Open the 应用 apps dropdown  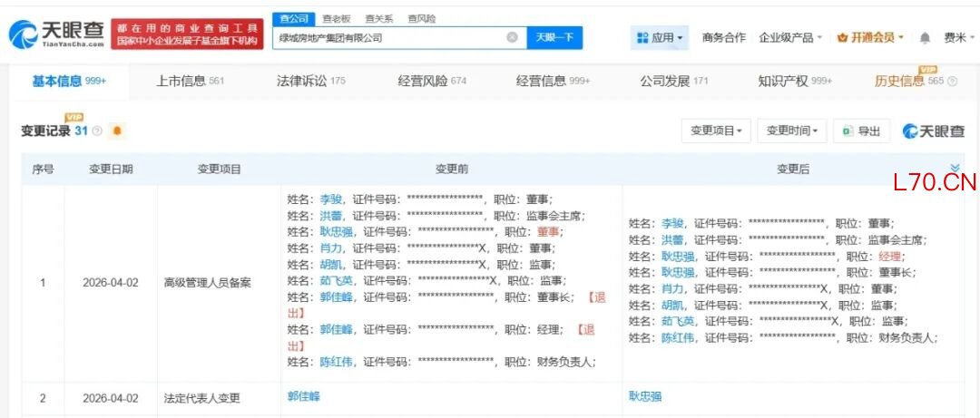pyautogui.click(x=661, y=38)
